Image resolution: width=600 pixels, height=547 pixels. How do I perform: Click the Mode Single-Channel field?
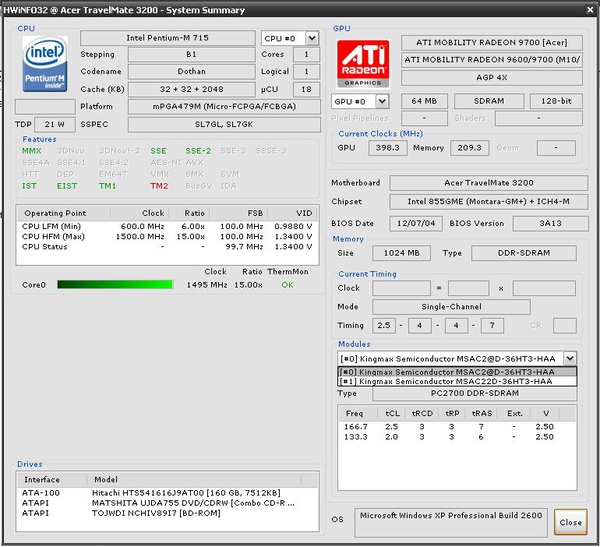[452, 307]
